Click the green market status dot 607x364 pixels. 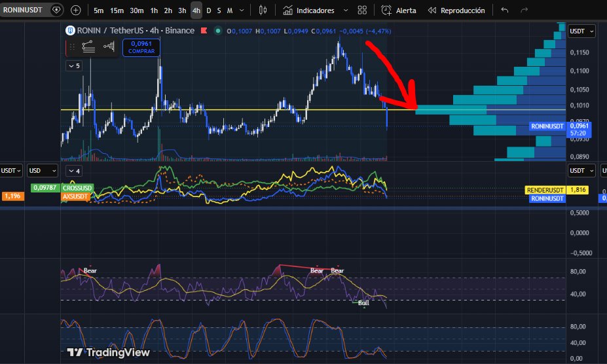coord(218,31)
